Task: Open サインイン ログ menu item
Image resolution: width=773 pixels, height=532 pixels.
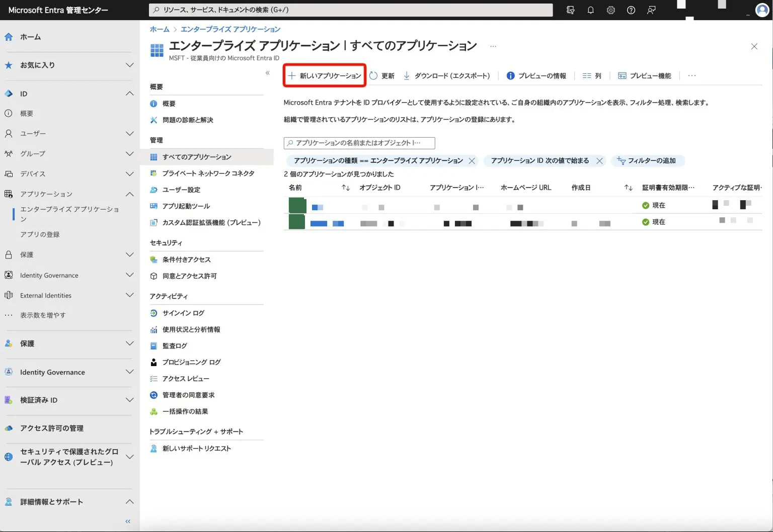Action: click(183, 313)
